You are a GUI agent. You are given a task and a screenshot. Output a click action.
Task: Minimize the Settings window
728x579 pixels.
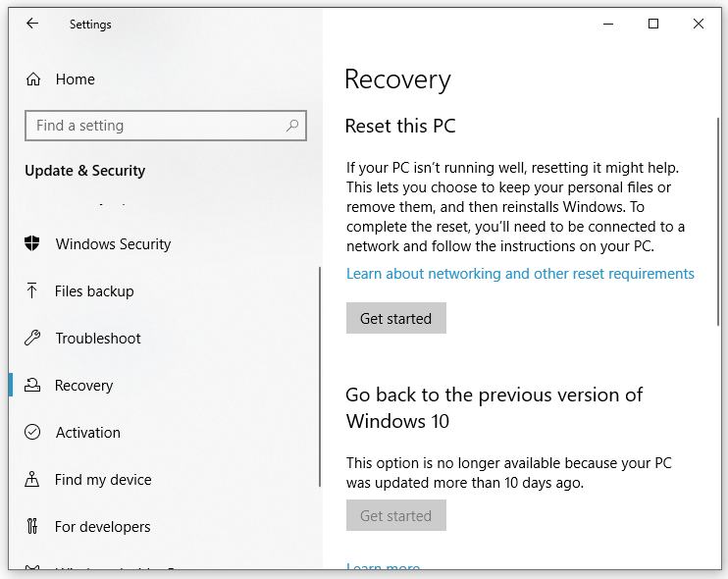coord(608,24)
